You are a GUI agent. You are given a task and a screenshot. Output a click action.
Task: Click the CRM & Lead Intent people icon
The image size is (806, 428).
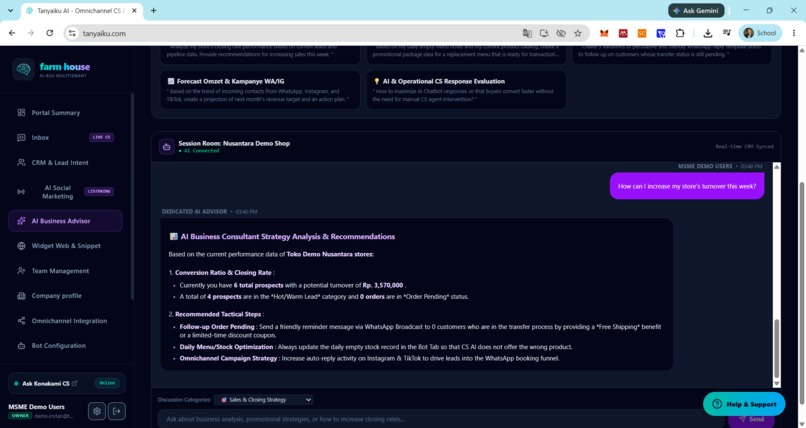(21, 162)
